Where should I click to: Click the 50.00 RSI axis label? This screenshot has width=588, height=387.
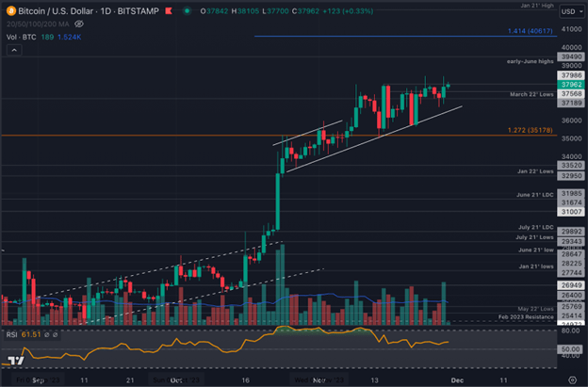(571, 349)
